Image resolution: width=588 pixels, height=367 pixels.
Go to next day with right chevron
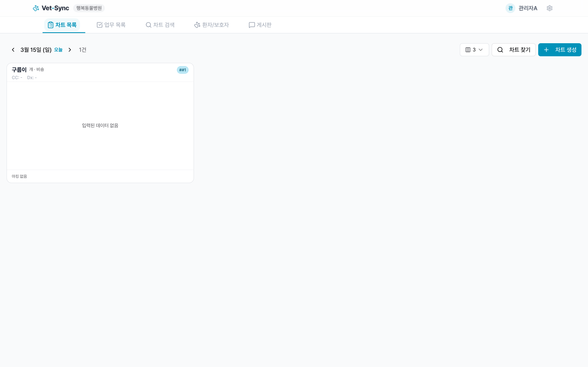(70, 50)
